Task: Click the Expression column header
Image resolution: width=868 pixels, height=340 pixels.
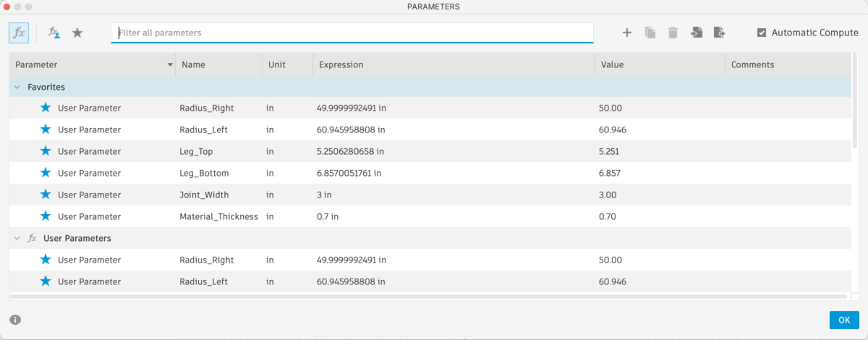Action: pos(454,64)
